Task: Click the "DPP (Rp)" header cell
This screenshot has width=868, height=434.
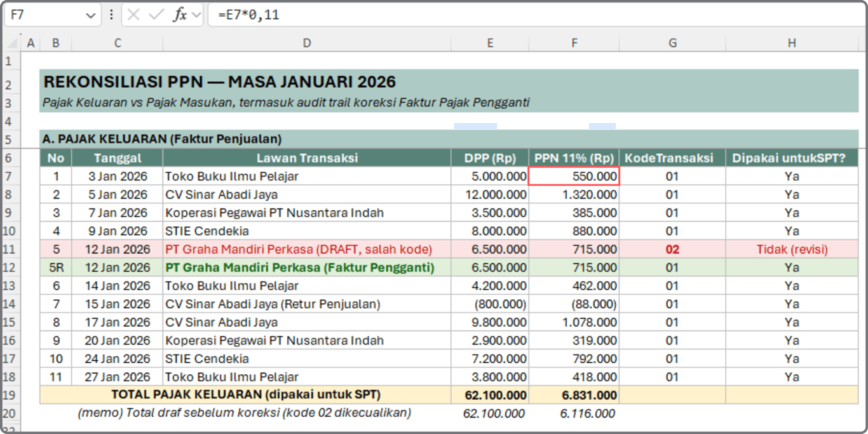Action: pos(490,158)
